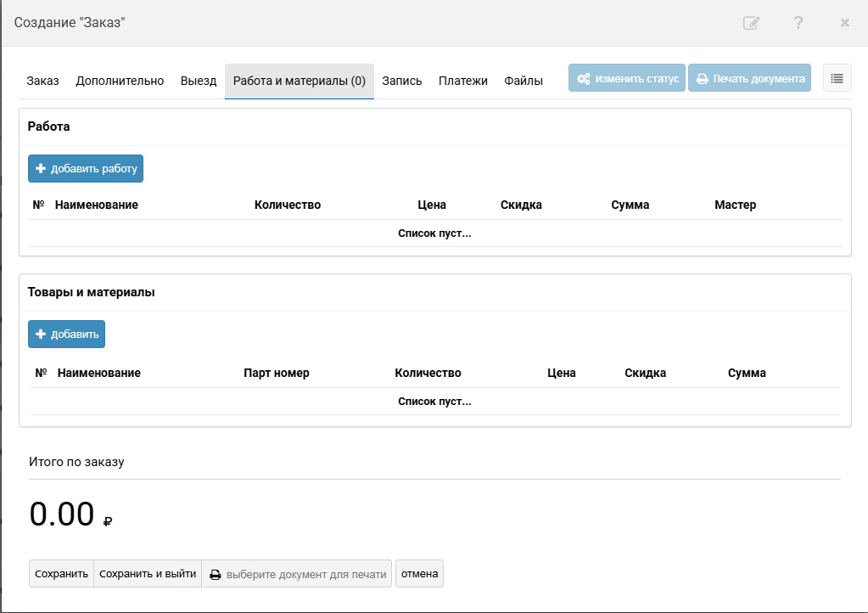
Task: Click 'Печать документа' button
Action: 749,78
